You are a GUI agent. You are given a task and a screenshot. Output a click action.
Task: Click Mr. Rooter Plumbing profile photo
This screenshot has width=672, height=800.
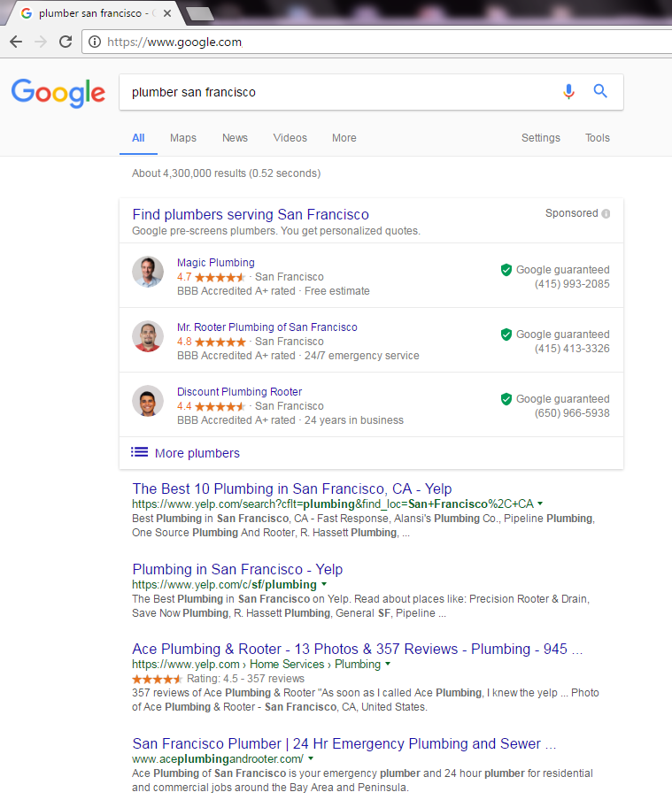pos(148,336)
